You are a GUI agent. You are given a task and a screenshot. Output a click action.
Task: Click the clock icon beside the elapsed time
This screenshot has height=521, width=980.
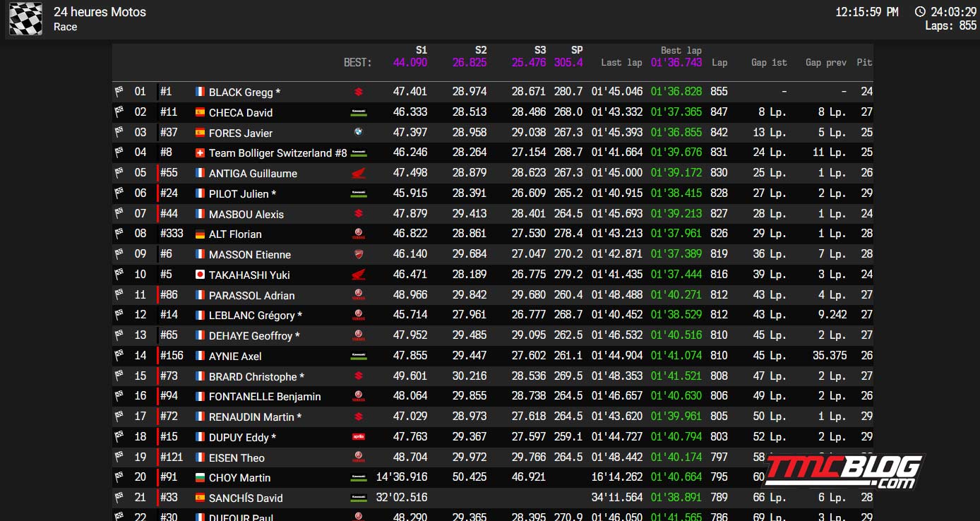920,12
